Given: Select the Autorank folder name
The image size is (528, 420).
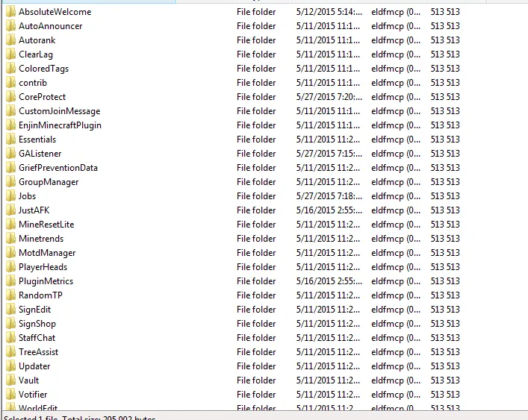Looking at the screenshot, I should [x=37, y=40].
